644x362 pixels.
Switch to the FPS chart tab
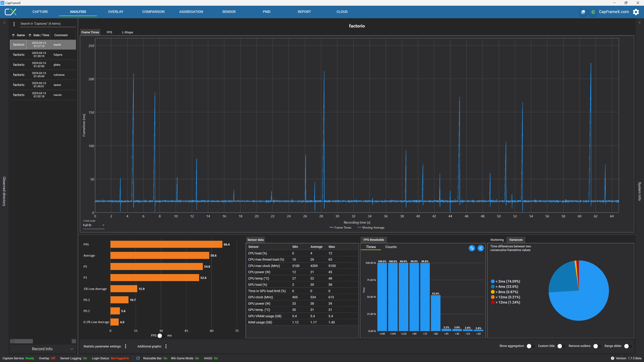pos(109,32)
